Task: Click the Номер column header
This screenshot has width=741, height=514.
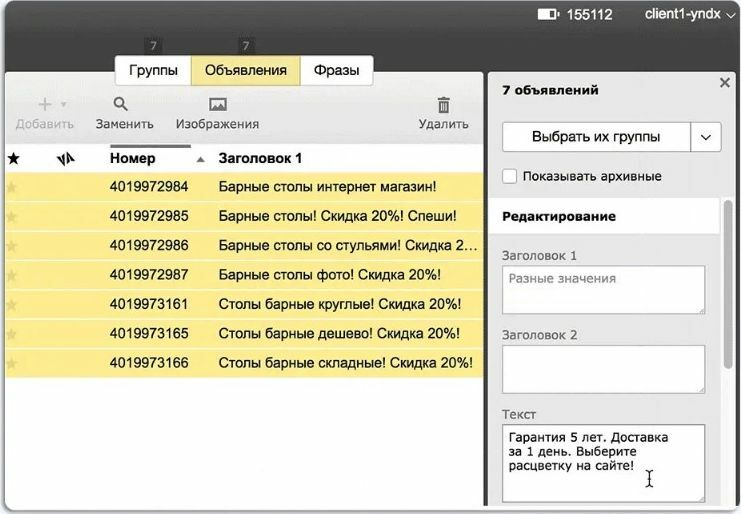Action: (x=132, y=158)
